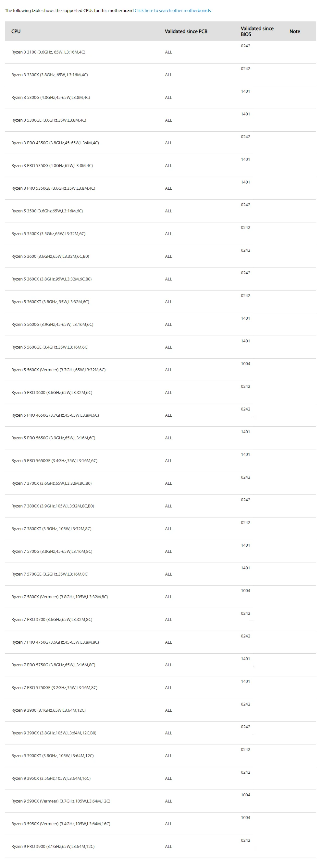Click the link to search other motherboards
The height and width of the screenshot is (868, 322).
(173, 10)
